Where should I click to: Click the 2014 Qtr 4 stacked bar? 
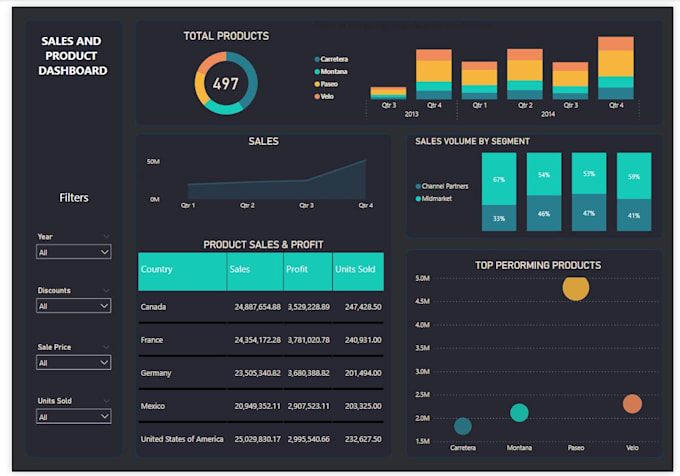point(616,68)
